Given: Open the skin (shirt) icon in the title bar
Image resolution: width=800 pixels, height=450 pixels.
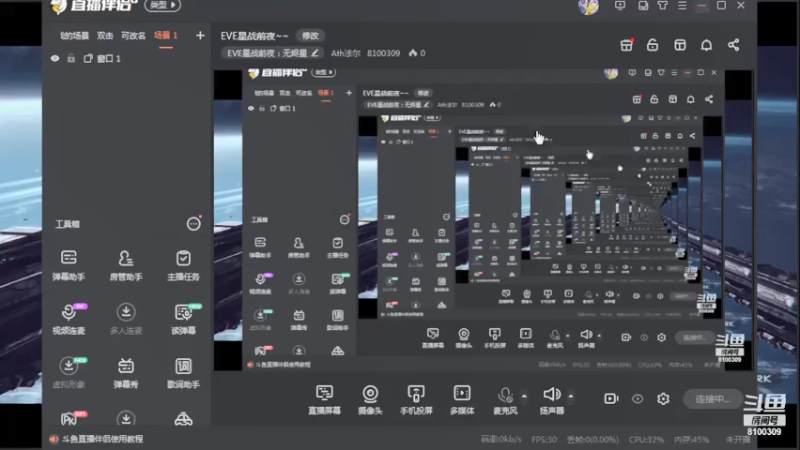Looking at the screenshot, I should tap(662, 6).
